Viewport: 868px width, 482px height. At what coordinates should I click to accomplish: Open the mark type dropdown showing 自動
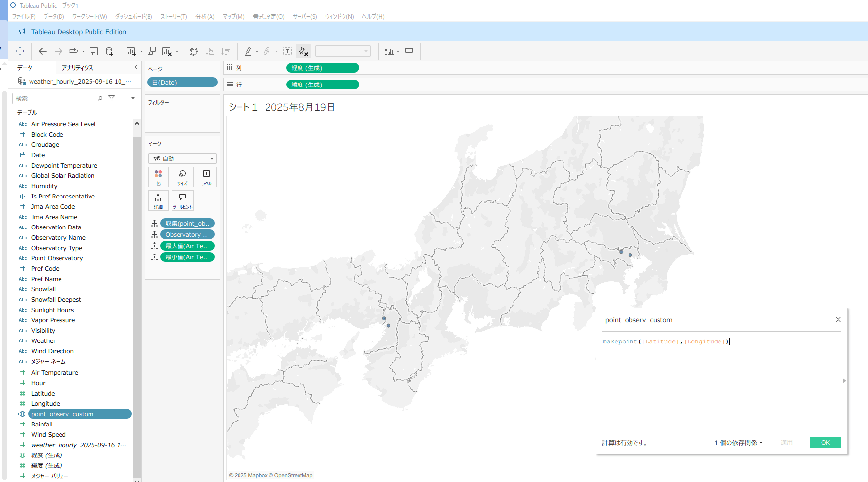click(x=182, y=158)
